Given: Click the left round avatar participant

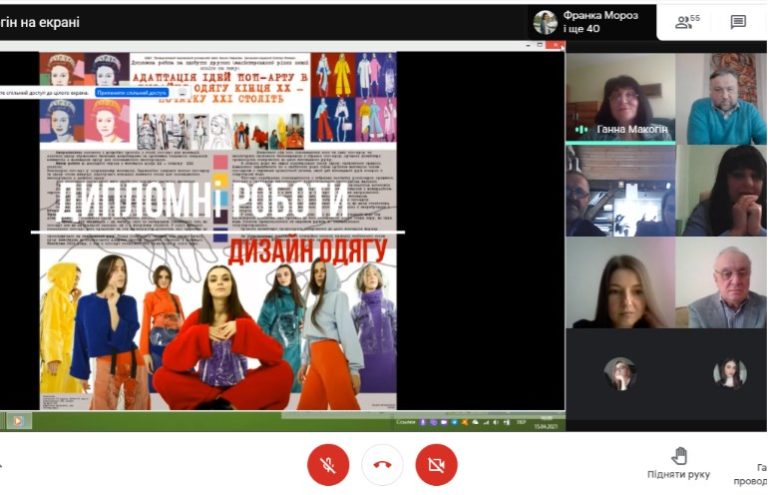Looking at the screenshot, I should (x=620, y=374).
